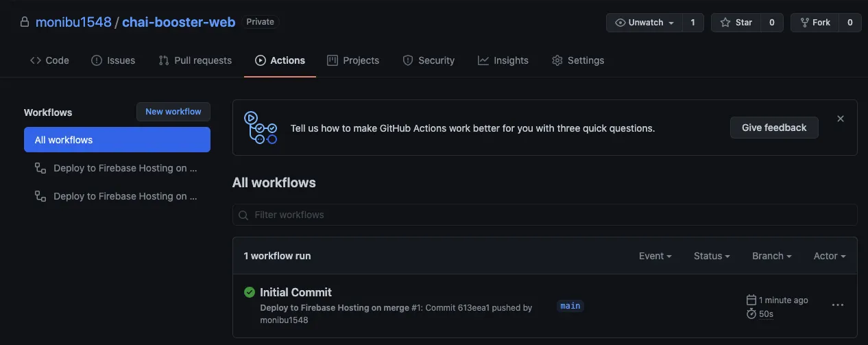Click the fork count showing 0
Viewport: 868px width, 345px height.
point(849,23)
